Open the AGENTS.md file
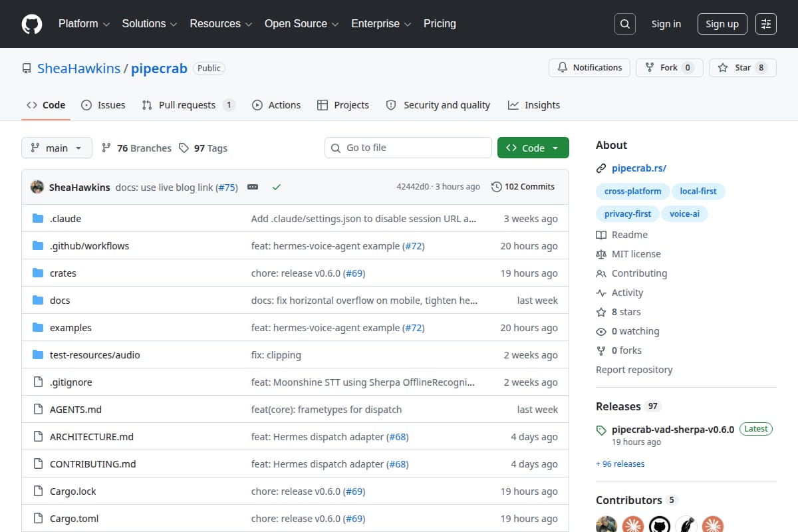Image resolution: width=798 pixels, height=532 pixels. click(x=76, y=410)
